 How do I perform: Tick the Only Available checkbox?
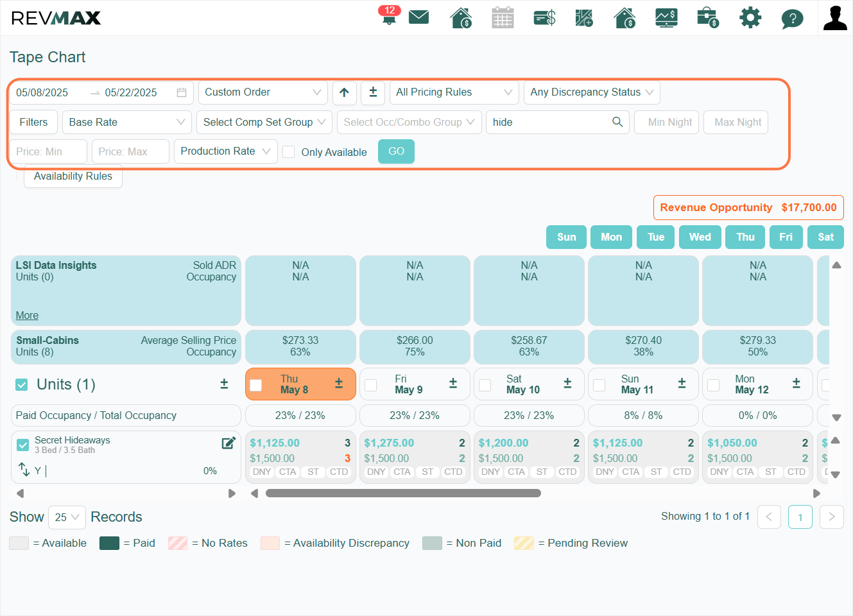coord(289,151)
